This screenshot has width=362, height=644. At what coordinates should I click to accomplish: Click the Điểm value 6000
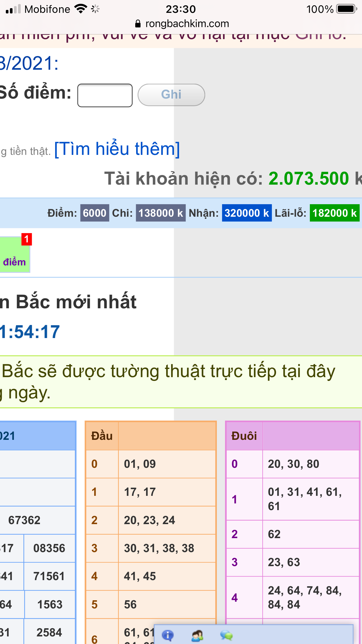click(95, 213)
